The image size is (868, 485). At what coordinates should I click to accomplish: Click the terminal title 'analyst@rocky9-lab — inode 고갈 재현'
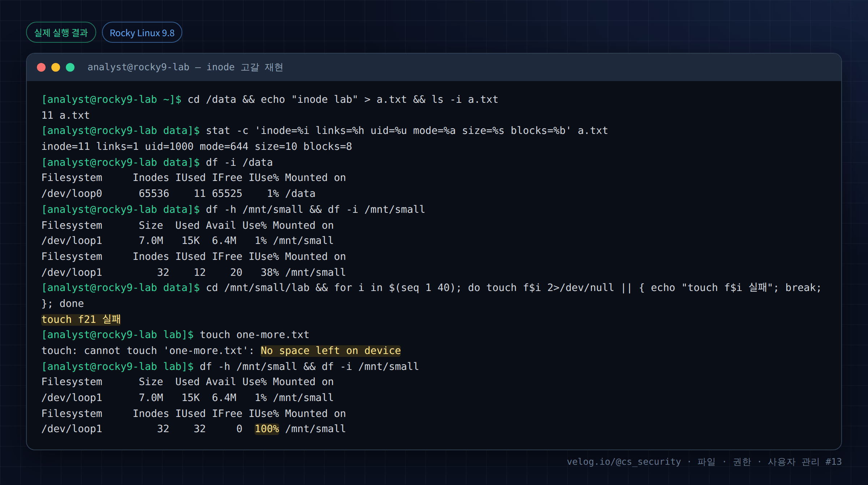coord(185,67)
